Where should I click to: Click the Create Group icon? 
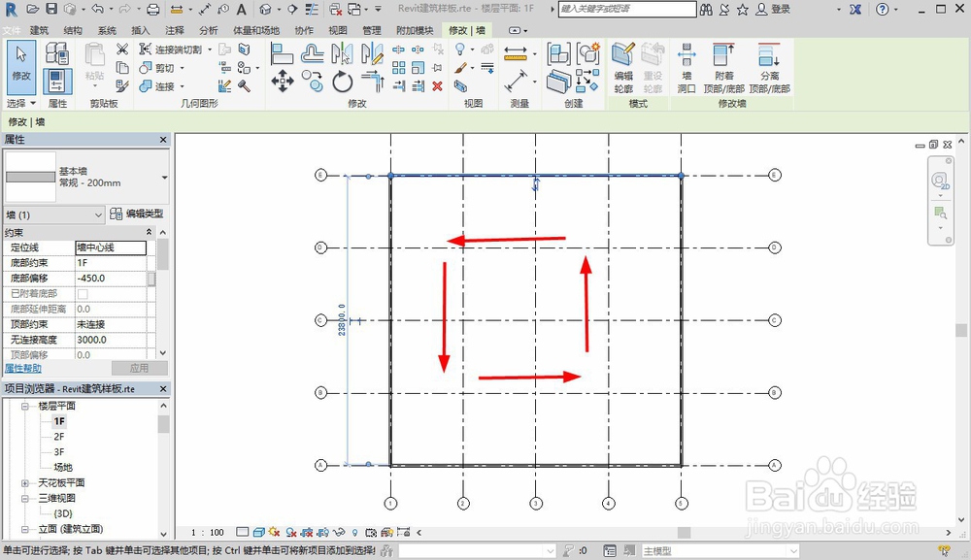[x=587, y=53]
